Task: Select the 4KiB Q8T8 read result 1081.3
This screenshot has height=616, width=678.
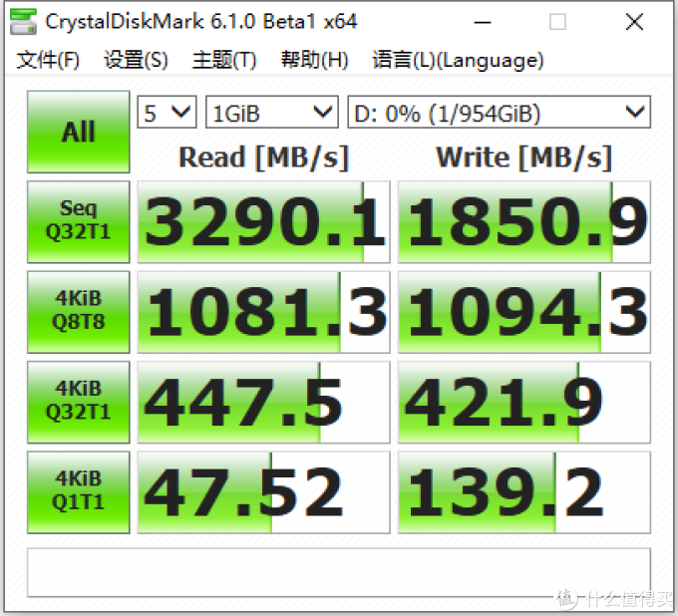Action: coord(264,312)
